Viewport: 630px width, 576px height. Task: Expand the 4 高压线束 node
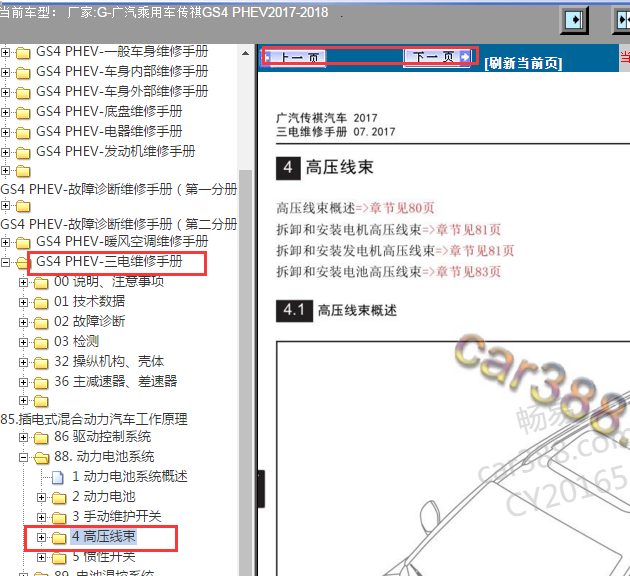[41, 537]
